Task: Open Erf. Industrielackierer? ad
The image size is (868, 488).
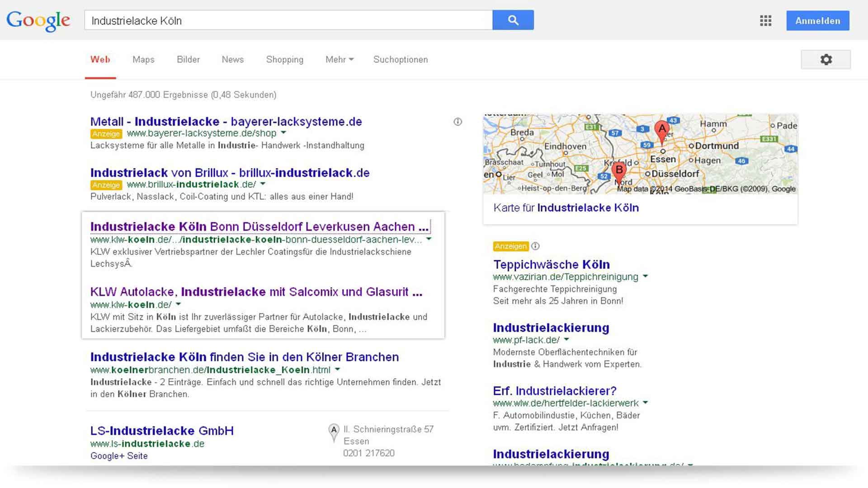Action: 554,391
